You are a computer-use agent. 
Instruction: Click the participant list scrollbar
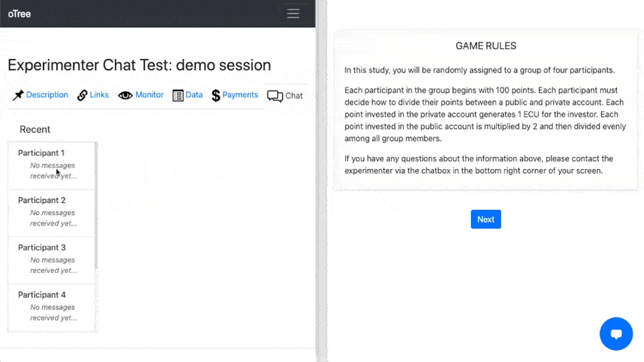tap(96, 205)
